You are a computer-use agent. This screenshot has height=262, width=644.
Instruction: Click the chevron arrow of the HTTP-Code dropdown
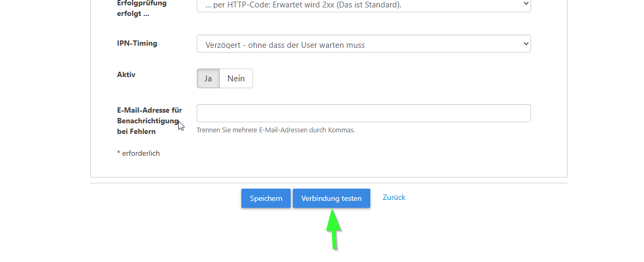(525, 4)
